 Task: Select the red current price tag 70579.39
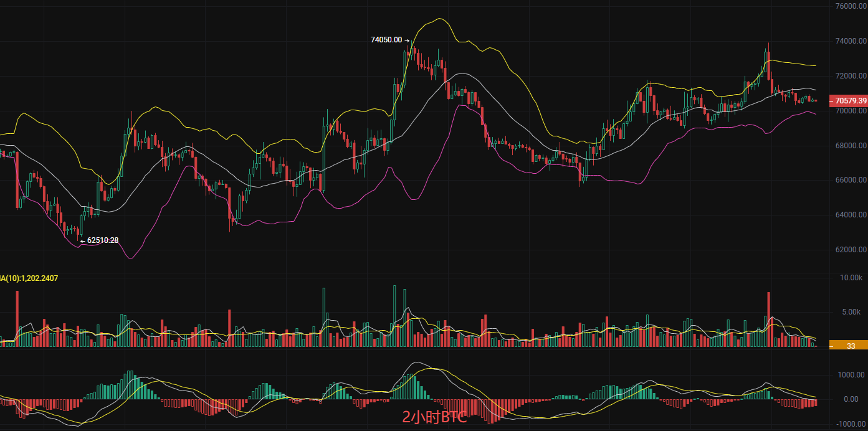(x=849, y=100)
